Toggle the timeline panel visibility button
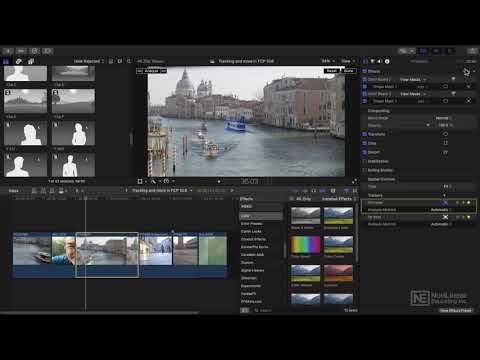The width and height of the screenshot is (480, 360). [436, 51]
